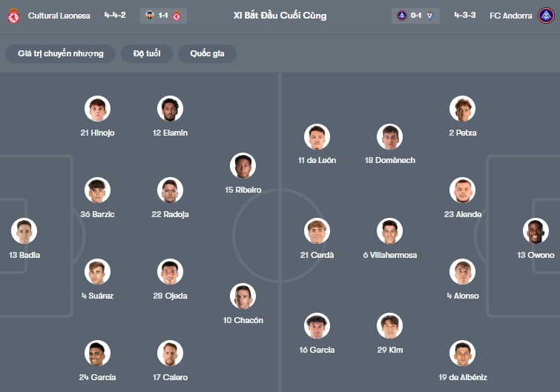The image size is (560, 392).
Task: Select goalkeeper Badia's avatar
Action: pyautogui.click(x=24, y=231)
